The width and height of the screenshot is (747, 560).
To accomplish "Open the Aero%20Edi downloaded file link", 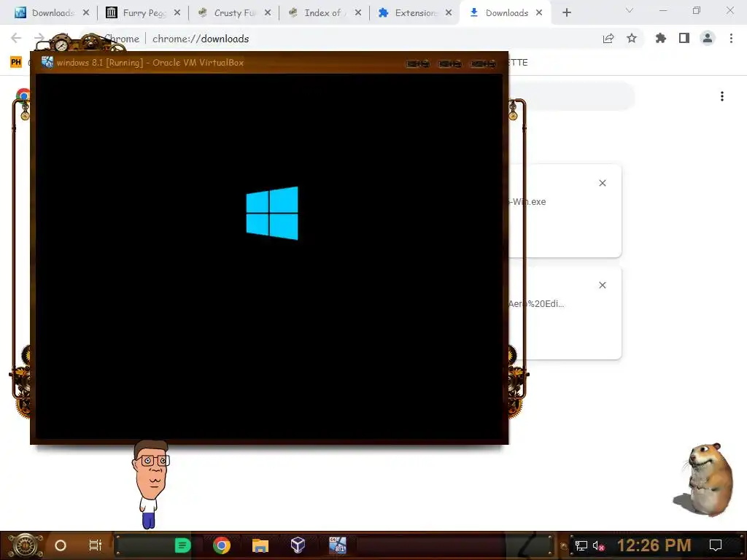I will click(x=536, y=304).
